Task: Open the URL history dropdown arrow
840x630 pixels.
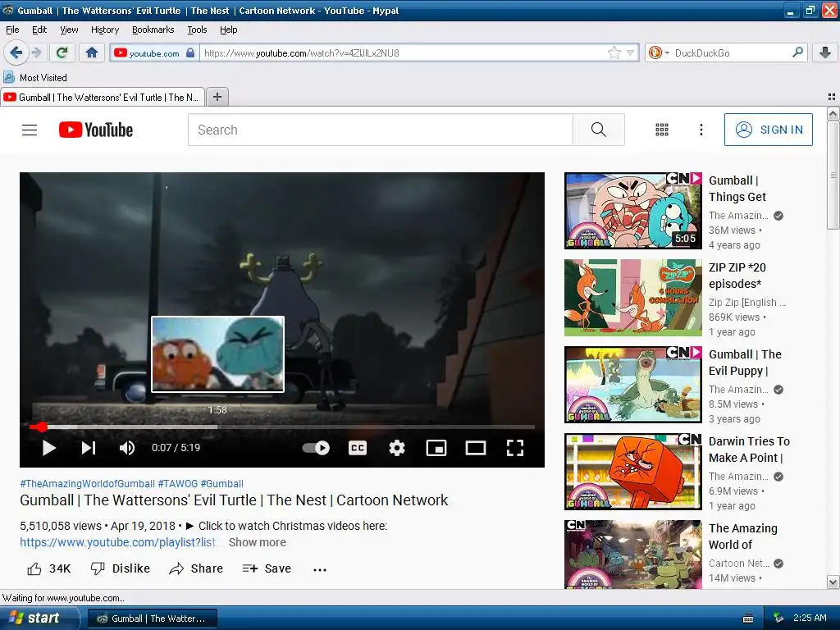Action: coord(631,52)
